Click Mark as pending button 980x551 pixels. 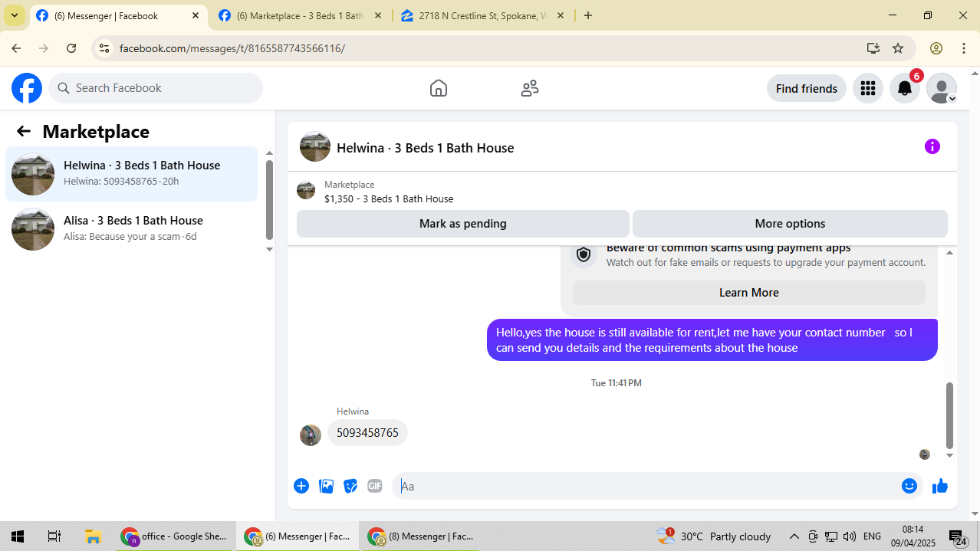[x=463, y=224]
